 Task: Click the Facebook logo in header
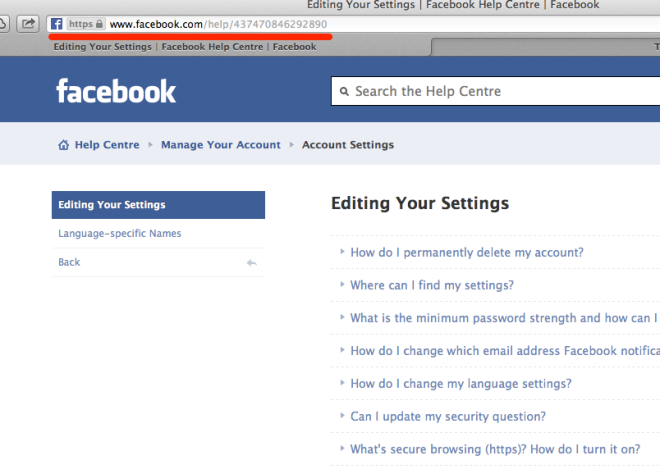coord(116,91)
